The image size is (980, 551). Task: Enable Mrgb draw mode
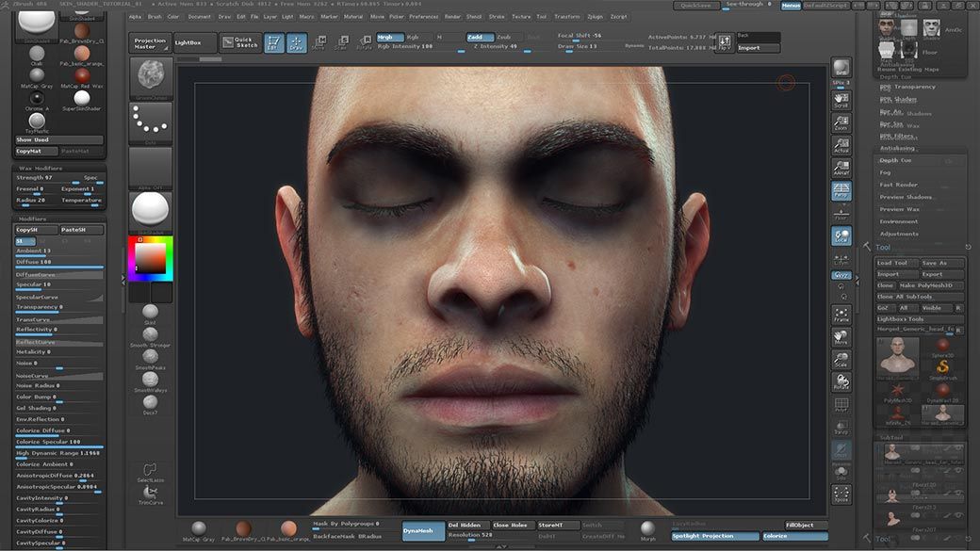coord(389,38)
